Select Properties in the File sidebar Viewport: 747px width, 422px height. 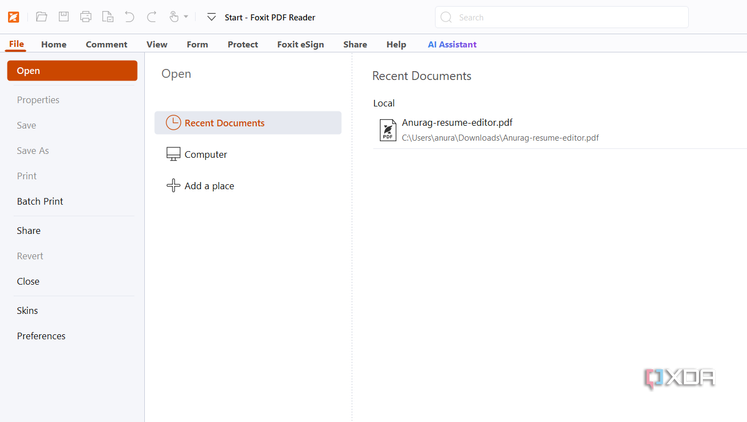point(38,100)
